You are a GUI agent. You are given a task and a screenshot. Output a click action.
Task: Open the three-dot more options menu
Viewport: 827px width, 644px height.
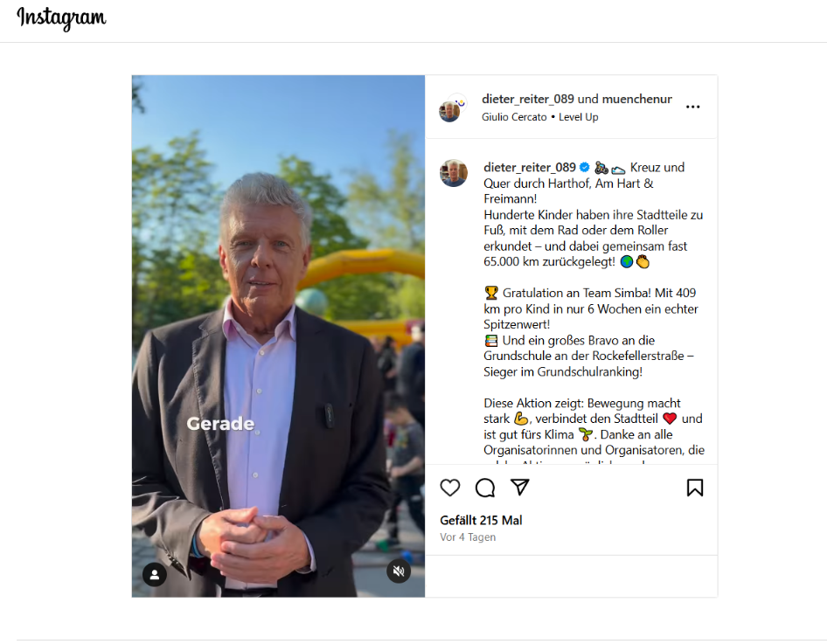(692, 107)
